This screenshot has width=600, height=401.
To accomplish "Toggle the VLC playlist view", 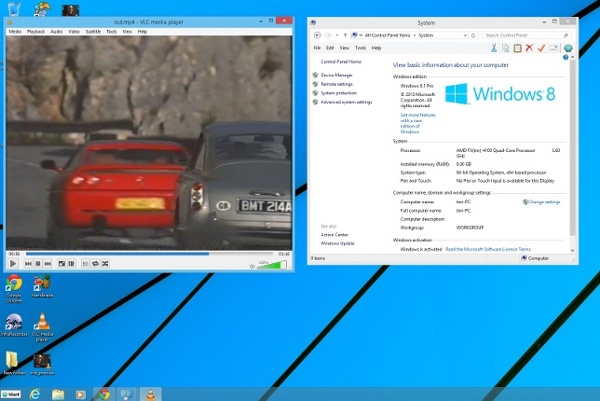I will pyautogui.click(x=85, y=264).
